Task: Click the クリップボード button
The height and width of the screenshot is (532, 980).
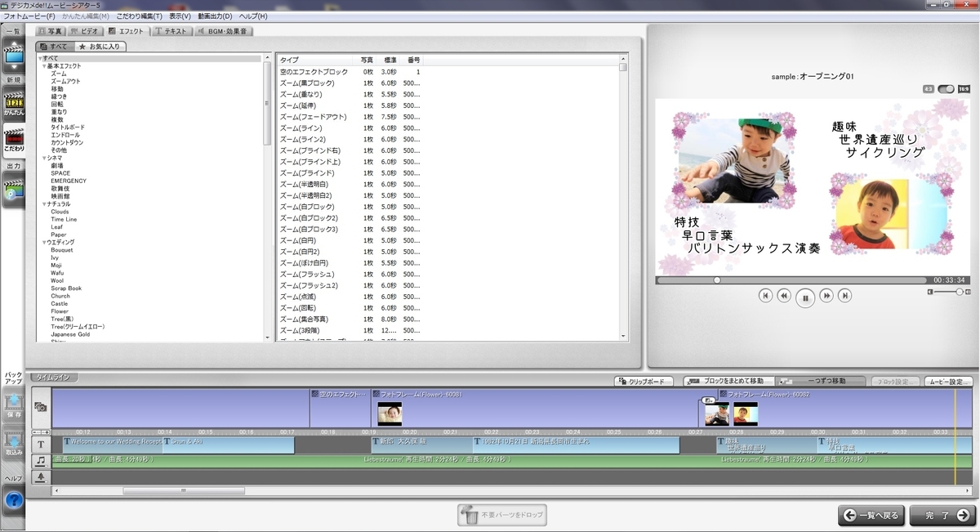Action: coord(644,382)
